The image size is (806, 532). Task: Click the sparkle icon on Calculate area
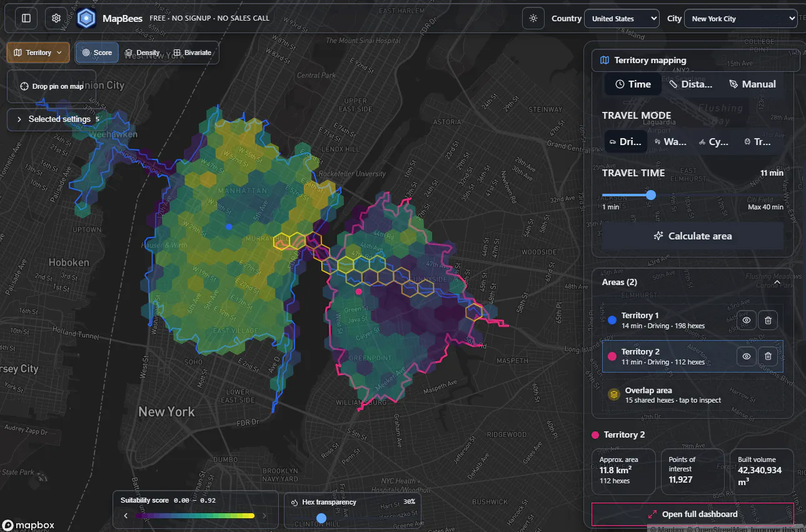[658, 236]
